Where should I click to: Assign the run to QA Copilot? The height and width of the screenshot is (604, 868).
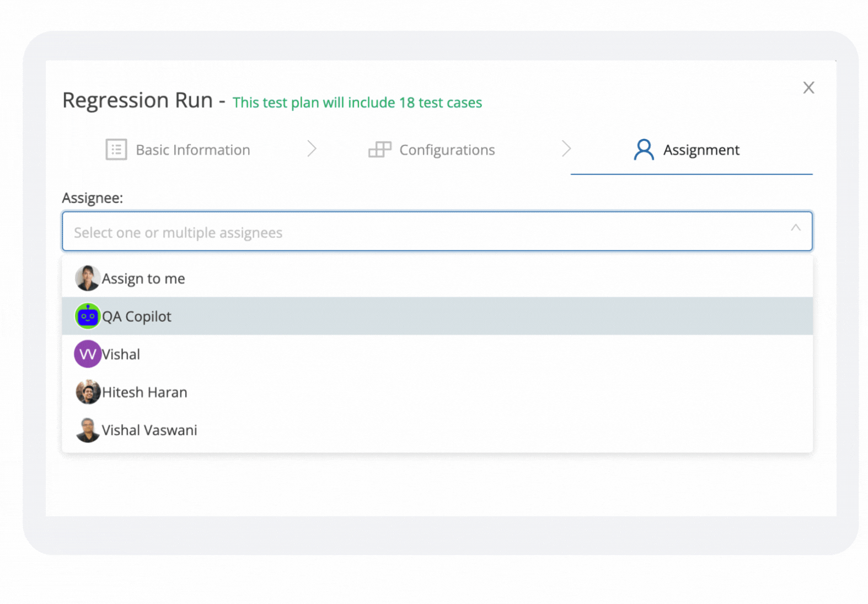pos(437,316)
